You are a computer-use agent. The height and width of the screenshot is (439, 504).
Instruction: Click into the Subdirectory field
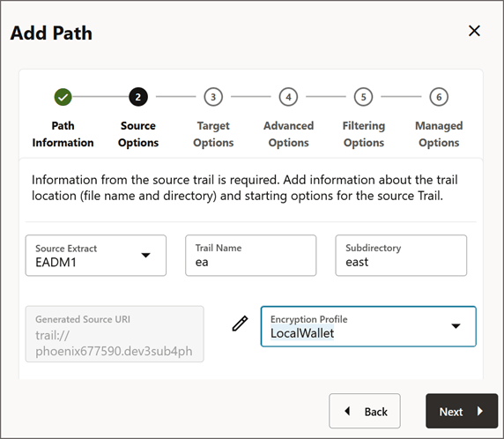click(401, 256)
